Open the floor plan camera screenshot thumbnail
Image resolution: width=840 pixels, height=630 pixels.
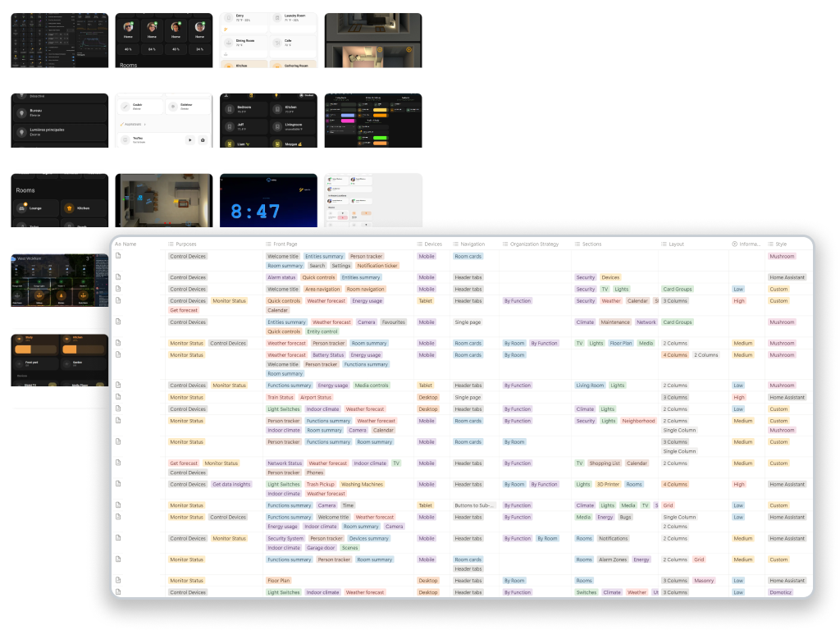tap(163, 199)
